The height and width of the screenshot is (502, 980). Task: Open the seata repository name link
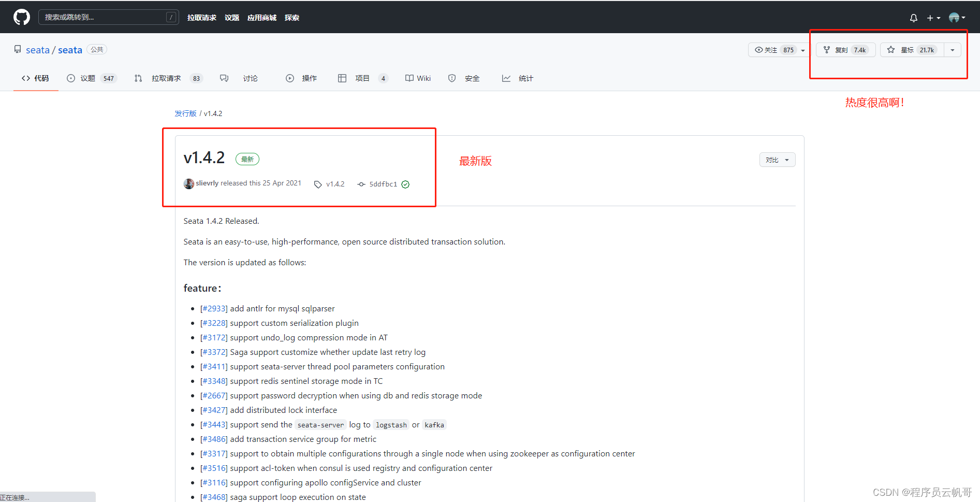click(70, 50)
